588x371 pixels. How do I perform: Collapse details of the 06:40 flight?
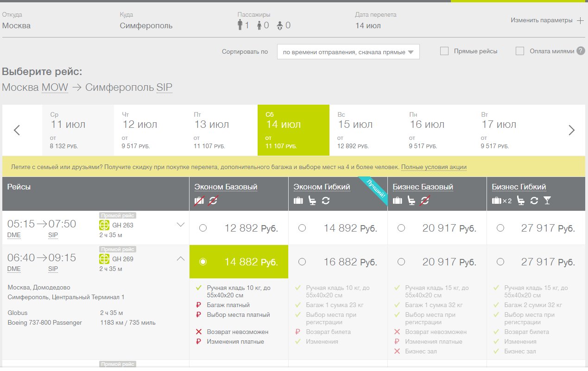tap(181, 258)
